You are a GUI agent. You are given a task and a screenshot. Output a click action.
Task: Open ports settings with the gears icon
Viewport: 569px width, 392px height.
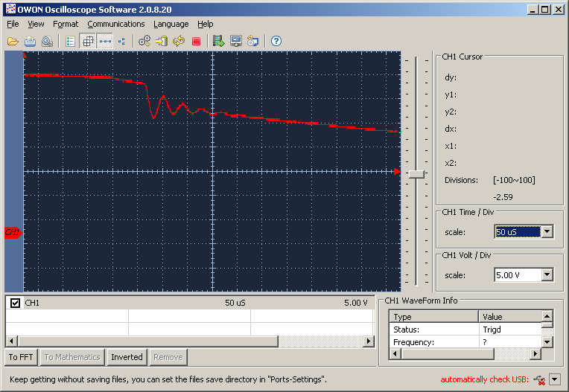tap(144, 42)
